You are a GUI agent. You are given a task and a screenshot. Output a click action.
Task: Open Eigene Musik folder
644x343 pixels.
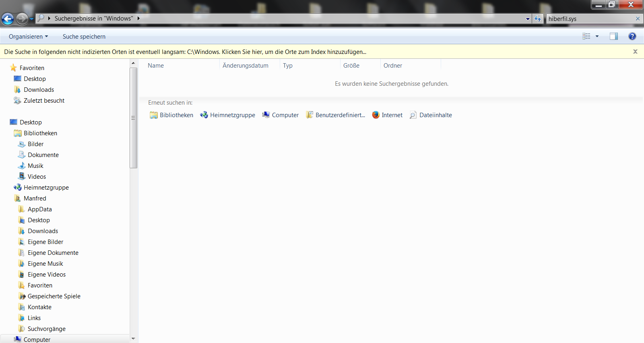click(x=41, y=264)
